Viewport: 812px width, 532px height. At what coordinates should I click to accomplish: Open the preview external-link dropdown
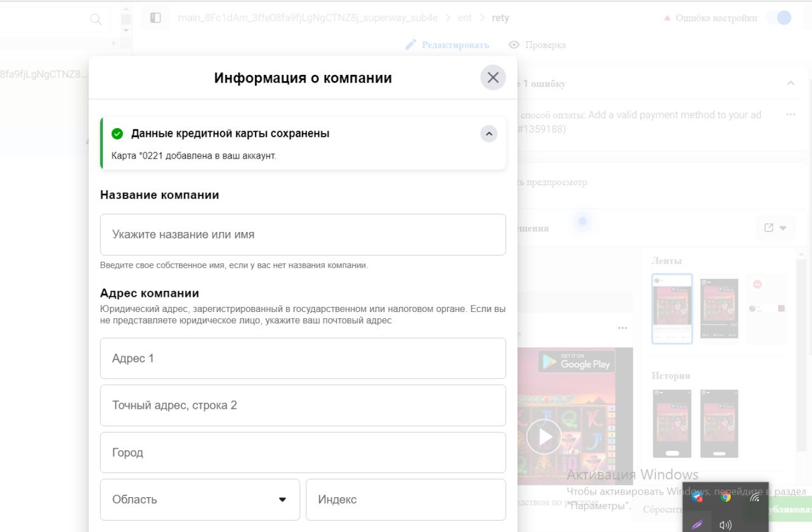click(x=775, y=228)
